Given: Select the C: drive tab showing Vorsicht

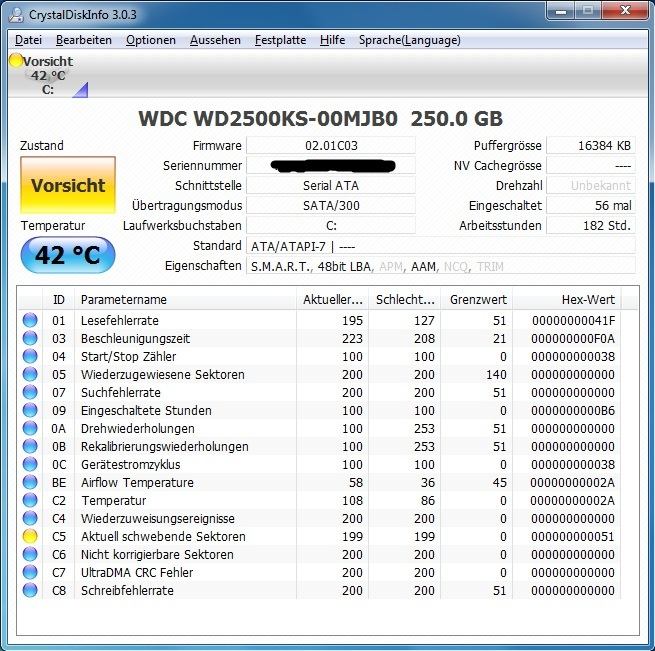Looking at the screenshot, I should pyautogui.click(x=48, y=75).
